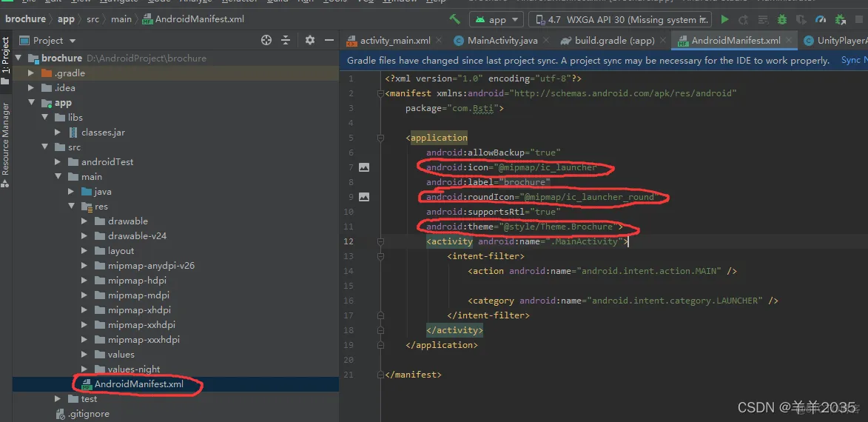This screenshot has height=422, width=868.
Task: Switch to the build.gradle (:app) tab
Action: coord(614,41)
